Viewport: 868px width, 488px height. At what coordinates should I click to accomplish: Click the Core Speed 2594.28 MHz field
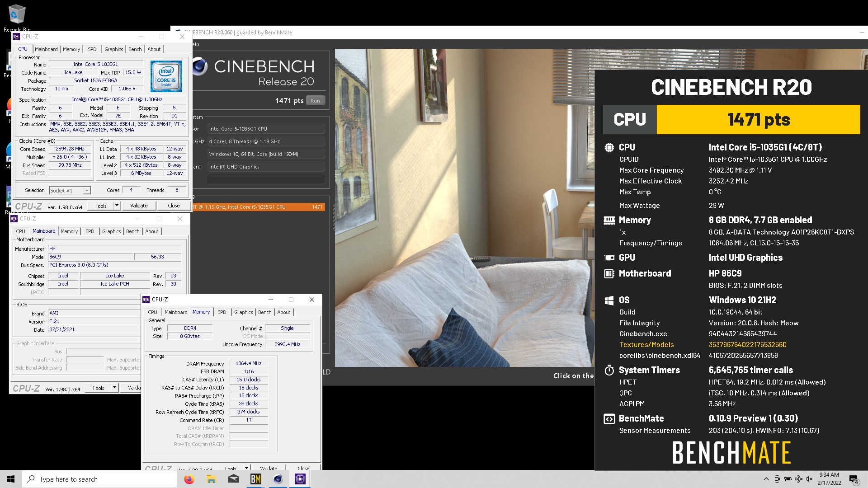coord(70,149)
